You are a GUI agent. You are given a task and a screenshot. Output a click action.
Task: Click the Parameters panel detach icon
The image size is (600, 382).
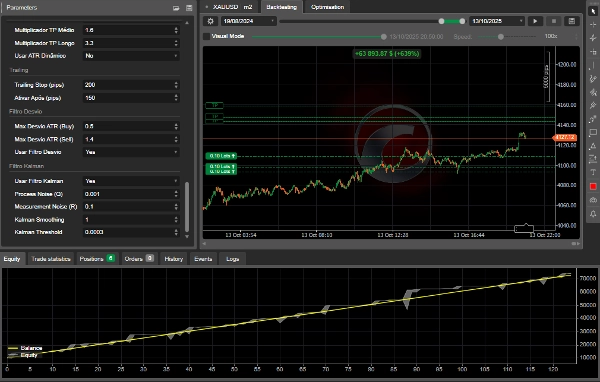tap(176, 8)
